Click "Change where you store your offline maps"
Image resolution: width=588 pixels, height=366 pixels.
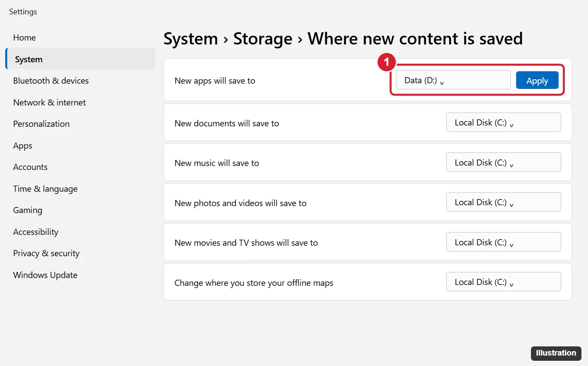254,283
